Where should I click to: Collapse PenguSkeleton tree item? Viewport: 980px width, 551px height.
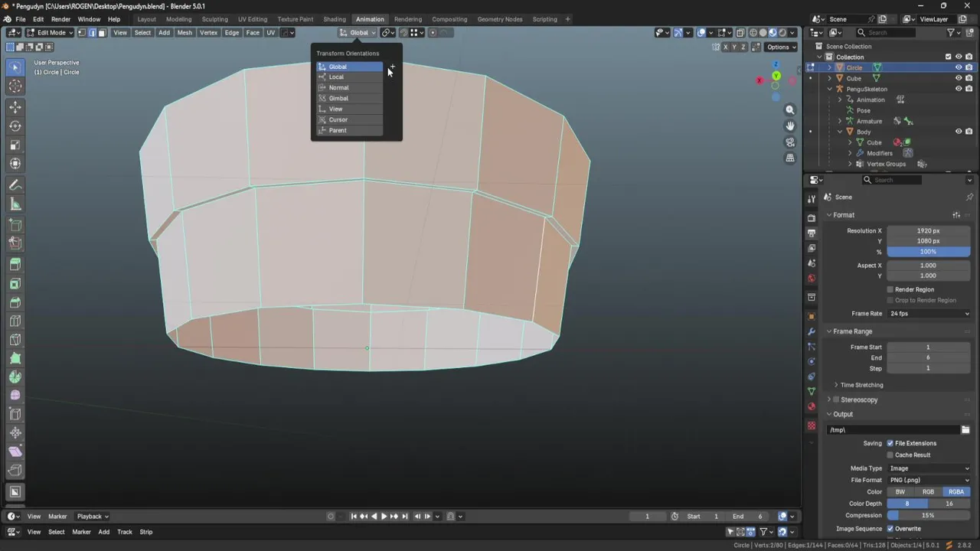829,89
